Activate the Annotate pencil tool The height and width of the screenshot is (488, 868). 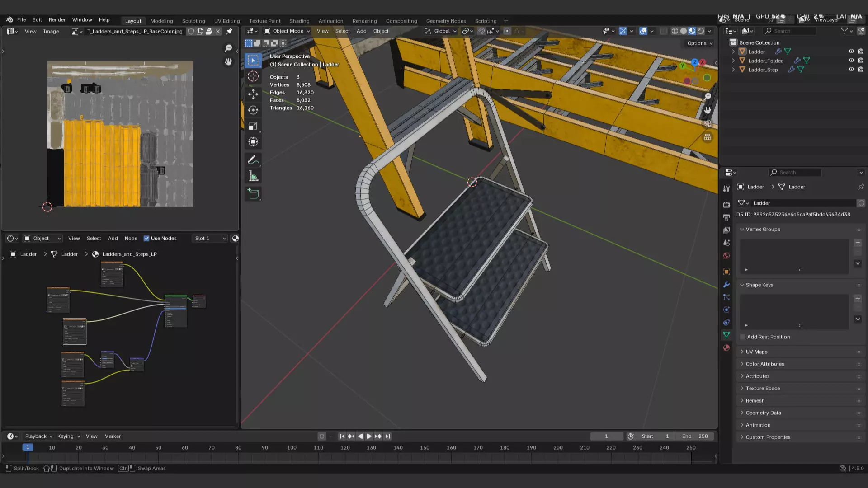pyautogui.click(x=253, y=160)
